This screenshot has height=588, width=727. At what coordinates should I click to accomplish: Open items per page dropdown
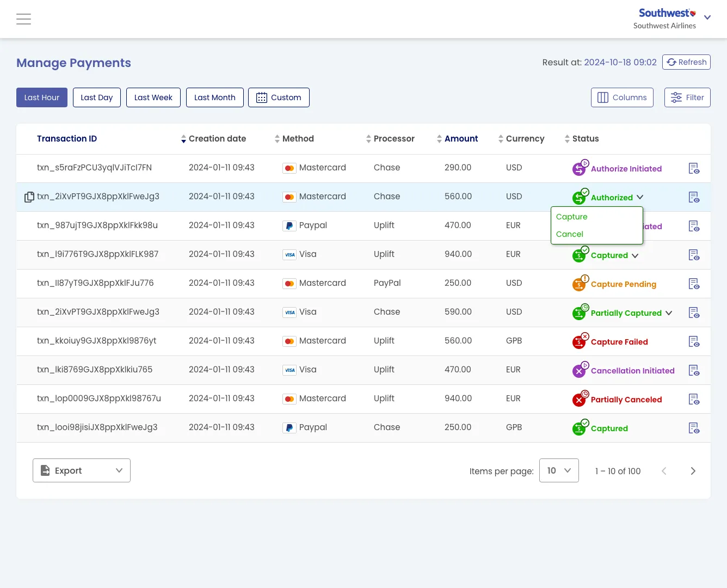pyautogui.click(x=559, y=470)
